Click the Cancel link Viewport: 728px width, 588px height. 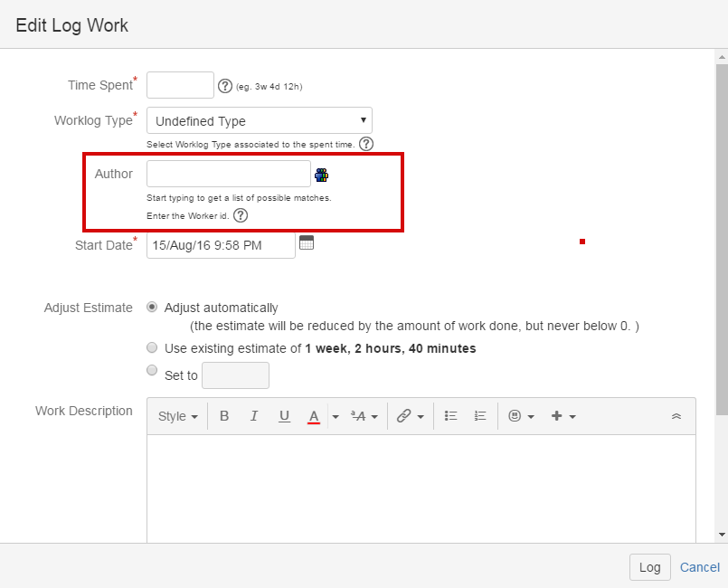click(699, 567)
